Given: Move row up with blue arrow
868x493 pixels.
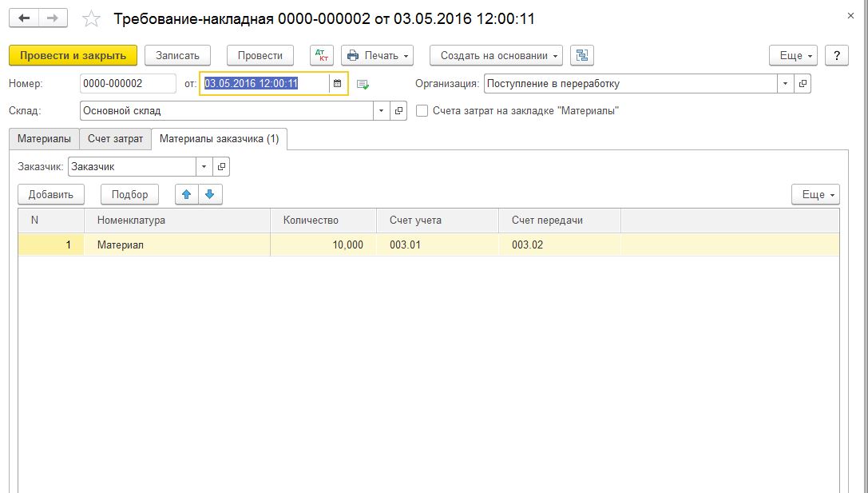Looking at the screenshot, I should tap(187, 194).
